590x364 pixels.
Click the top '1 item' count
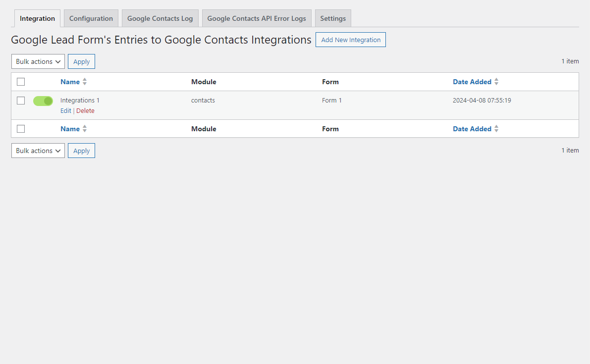pos(570,61)
